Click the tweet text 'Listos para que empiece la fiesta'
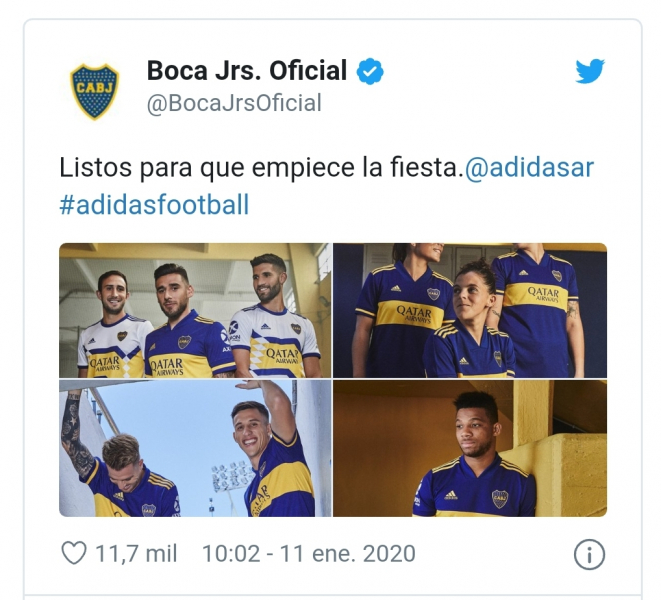This screenshot has height=600, width=661. (258, 168)
